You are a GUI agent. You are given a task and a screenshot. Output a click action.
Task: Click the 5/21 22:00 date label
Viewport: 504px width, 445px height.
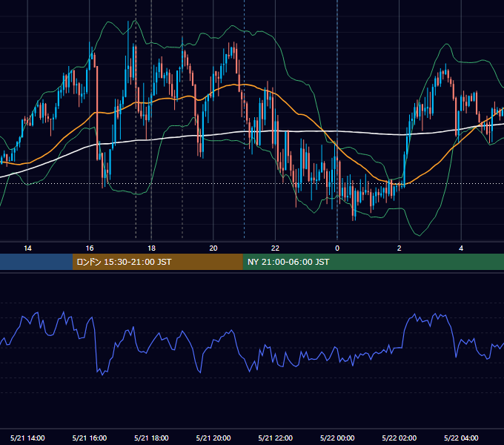pyautogui.click(x=276, y=438)
